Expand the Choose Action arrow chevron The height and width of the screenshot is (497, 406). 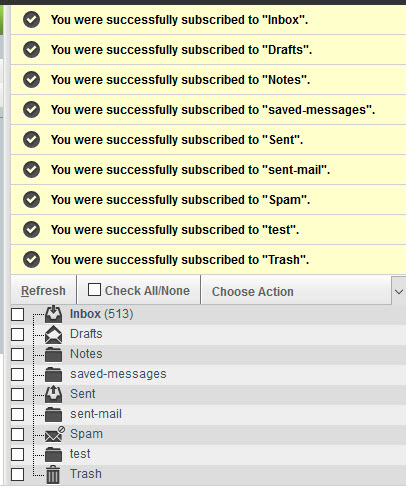pos(399,292)
